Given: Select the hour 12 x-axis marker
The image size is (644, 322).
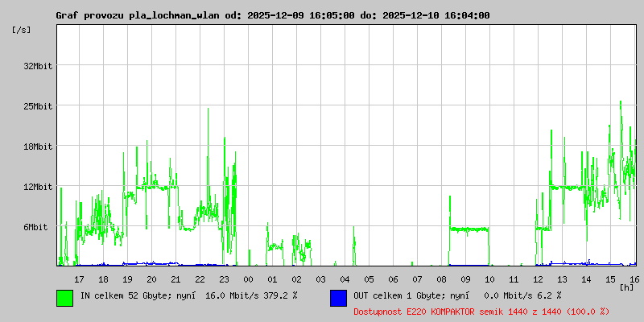Looking at the screenshot, I should [x=538, y=279].
